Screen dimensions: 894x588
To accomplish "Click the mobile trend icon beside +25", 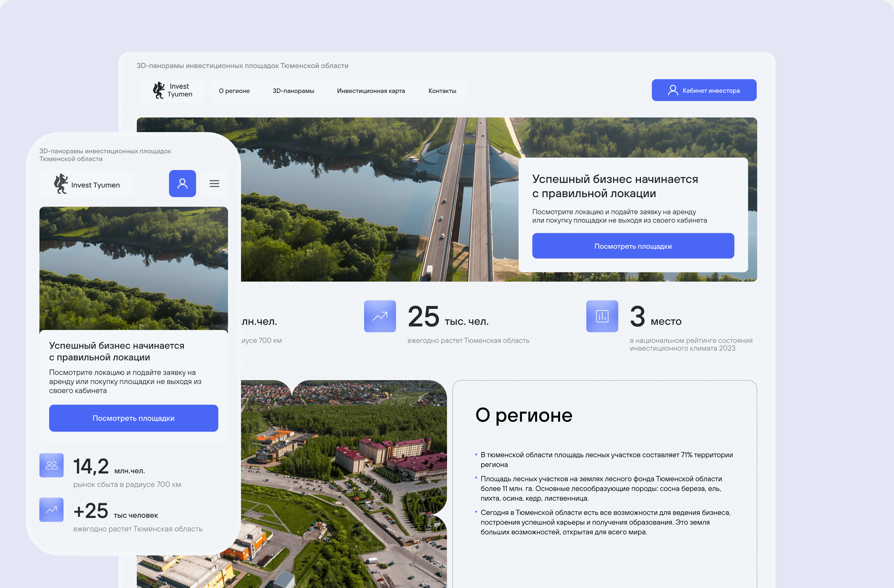I will pyautogui.click(x=52, y=510).
